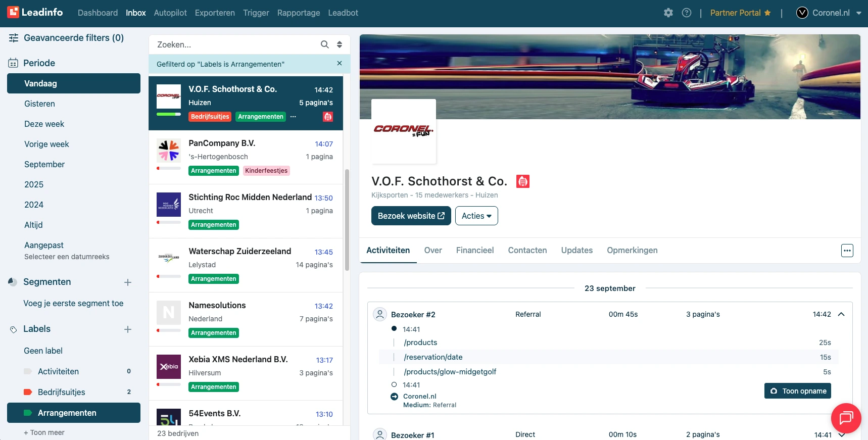The height and width of the screenshot is (440, 868).
Task: Click Partner Portal star icon
Action: (x=767, y=13)
